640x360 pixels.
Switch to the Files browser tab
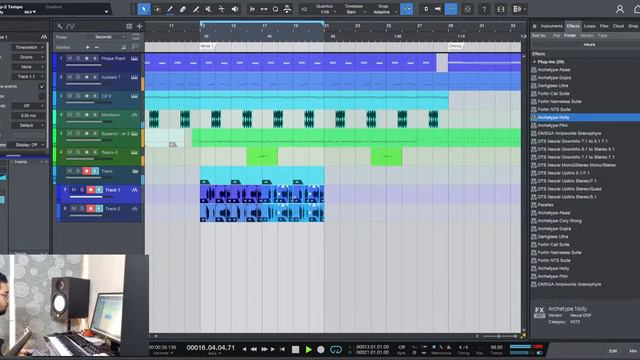pos(604,26)
